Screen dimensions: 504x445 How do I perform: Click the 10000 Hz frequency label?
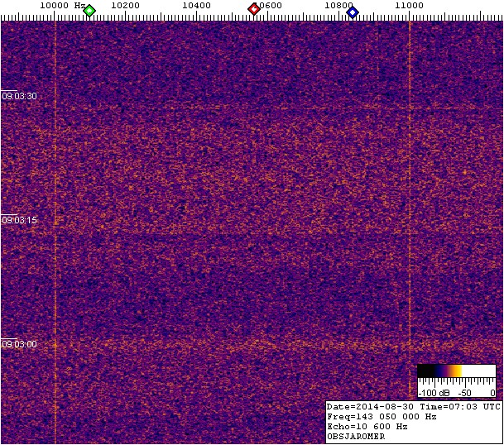pyautogui.click(x=61, y=5)
